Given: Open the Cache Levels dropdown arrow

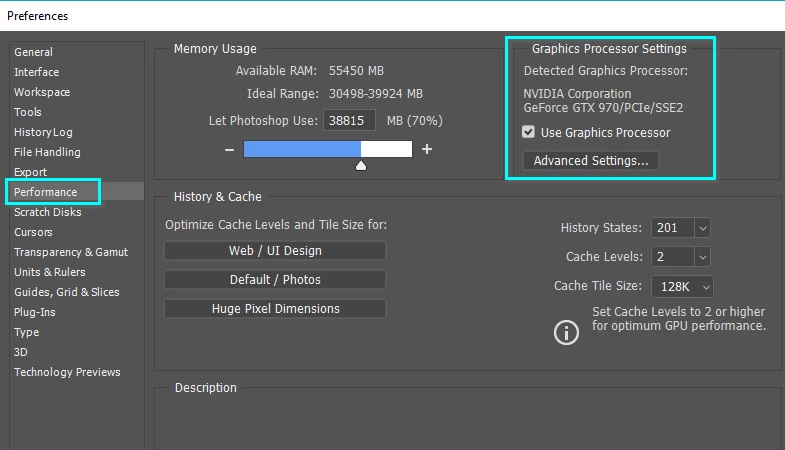Looking at the screenshot, I should click(702, 257).
